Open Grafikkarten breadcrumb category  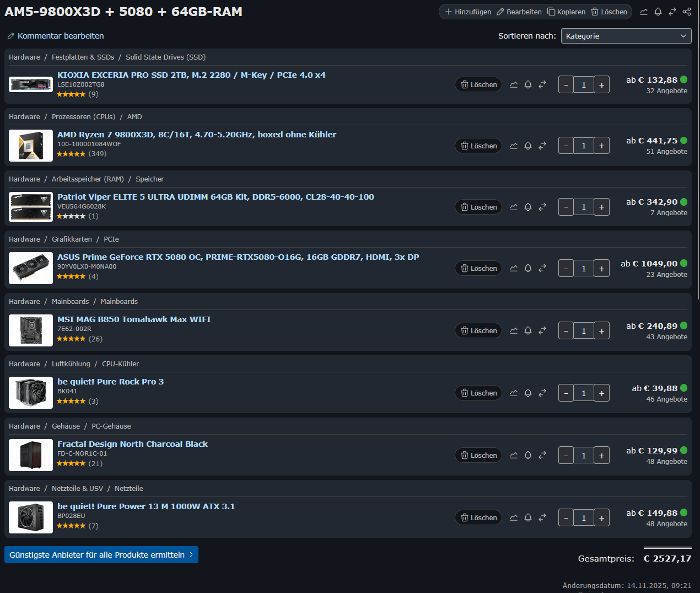[72, 239]
